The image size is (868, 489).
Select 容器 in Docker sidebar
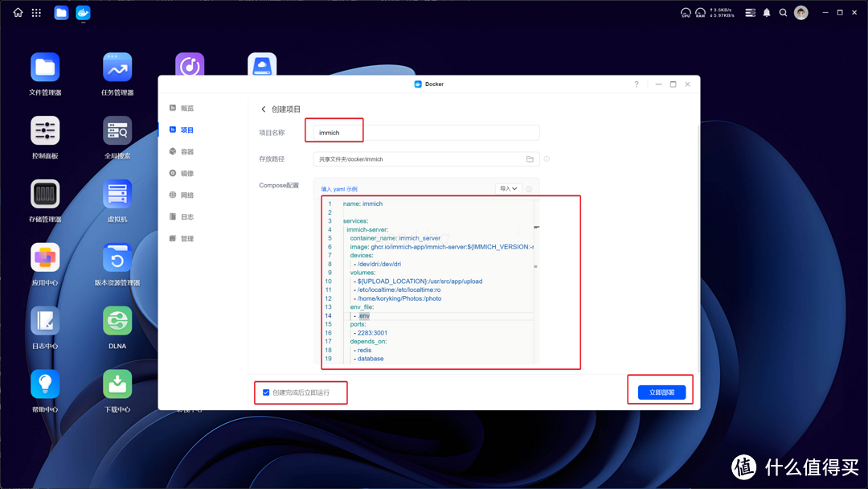[187, 151]
